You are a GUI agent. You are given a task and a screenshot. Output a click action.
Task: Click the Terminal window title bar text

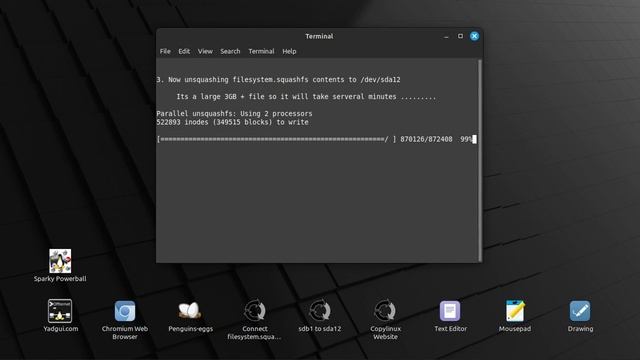pos(319,36)
